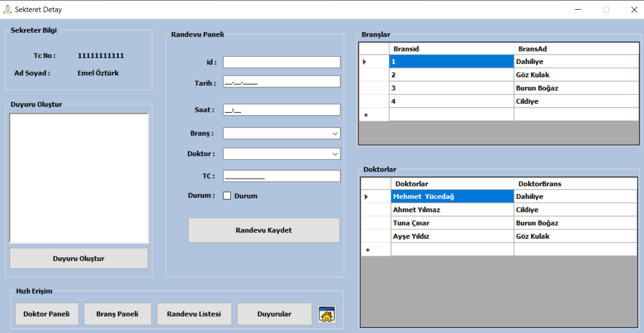Click the Duyuru Oluştur button
Viewport: 644px width, 333px height.
tap(79, 258)
